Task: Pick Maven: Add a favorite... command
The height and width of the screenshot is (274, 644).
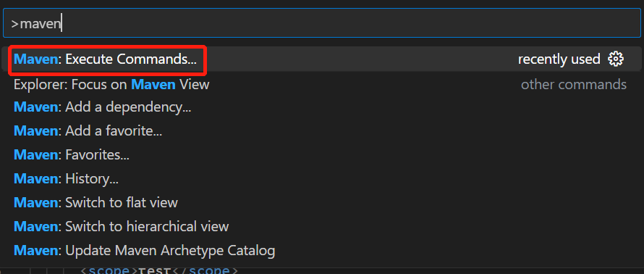Action: coord(322,131)
